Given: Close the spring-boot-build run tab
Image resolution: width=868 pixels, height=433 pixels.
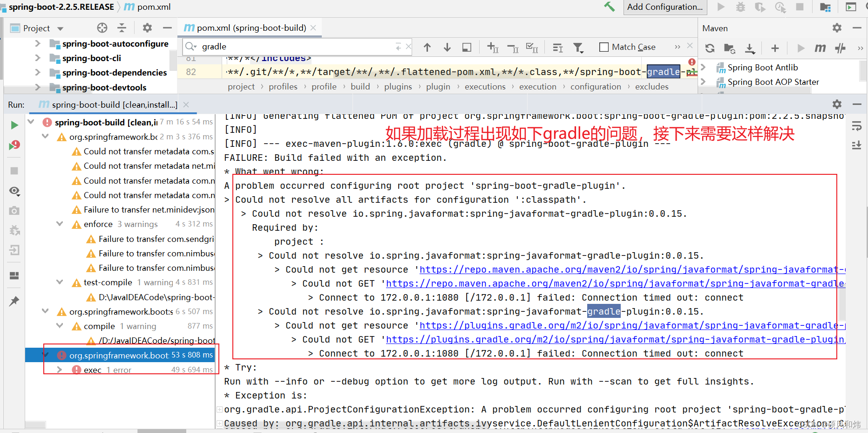Looking at the screenshot, I should (186, 105).
